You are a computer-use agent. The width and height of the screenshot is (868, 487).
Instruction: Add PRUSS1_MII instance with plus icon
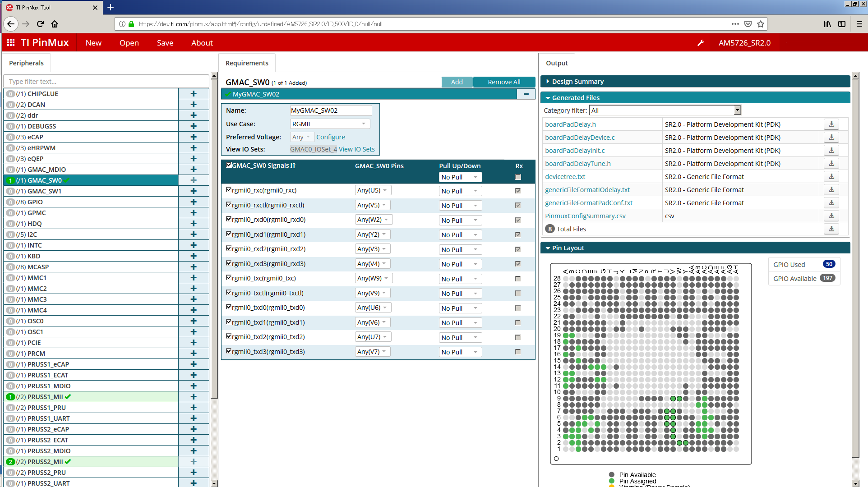194,397
